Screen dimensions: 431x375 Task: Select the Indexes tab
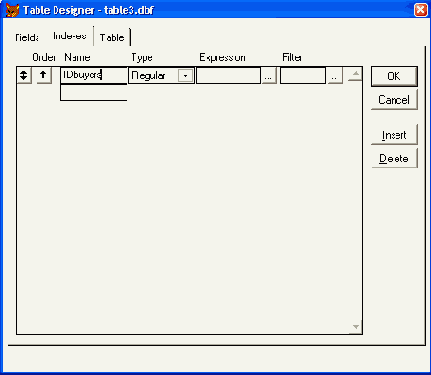coord(70,36)
